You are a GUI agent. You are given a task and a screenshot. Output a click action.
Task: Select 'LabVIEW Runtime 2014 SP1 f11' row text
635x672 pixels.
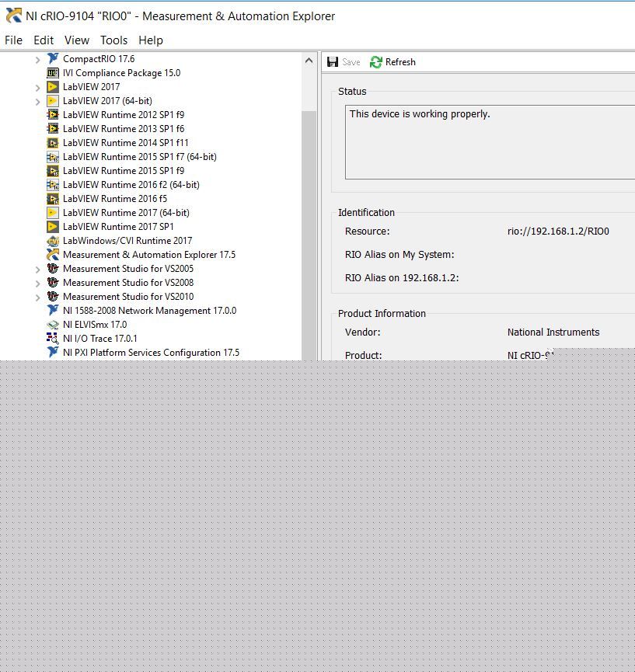(x=126, y=143)
